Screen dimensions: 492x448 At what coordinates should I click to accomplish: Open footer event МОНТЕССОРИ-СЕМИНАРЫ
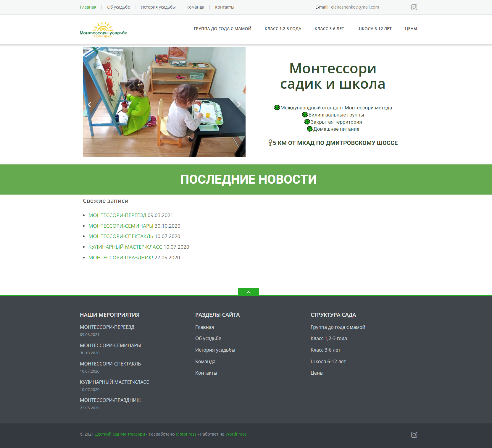(110, 345)
